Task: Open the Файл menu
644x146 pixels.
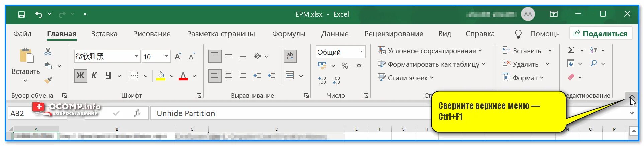Action: (22, 34)
